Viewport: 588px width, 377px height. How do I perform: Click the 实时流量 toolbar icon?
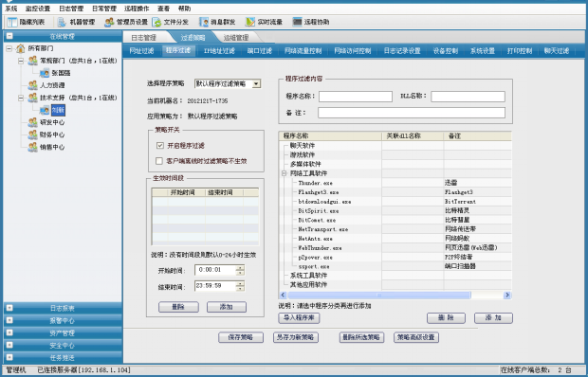pos(250,22)
